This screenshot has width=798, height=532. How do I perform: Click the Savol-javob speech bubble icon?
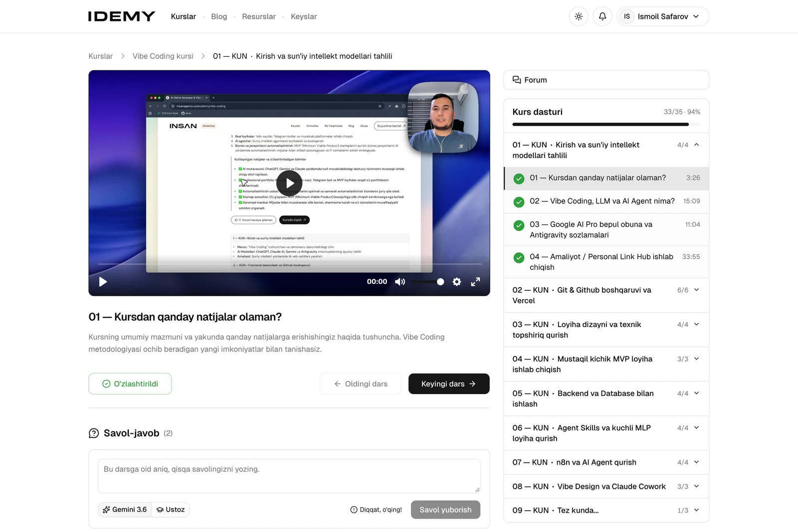click(x=94, y=433)
